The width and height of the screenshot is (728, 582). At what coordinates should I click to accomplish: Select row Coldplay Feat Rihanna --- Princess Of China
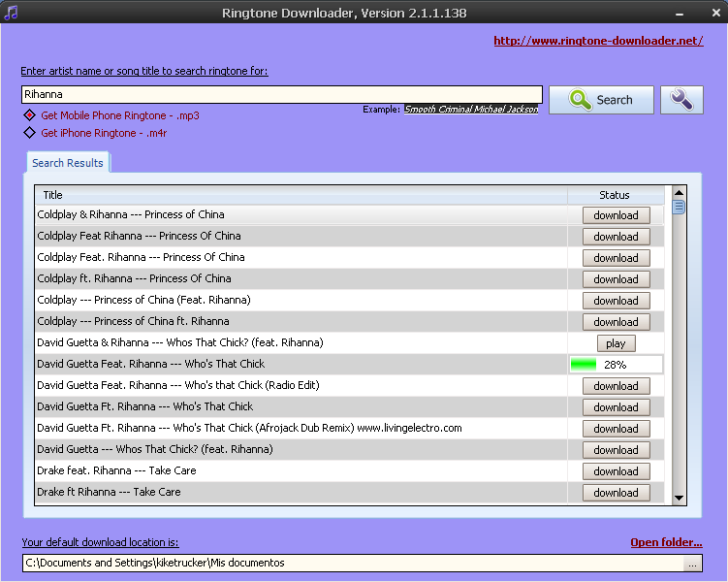coord(301,236)
